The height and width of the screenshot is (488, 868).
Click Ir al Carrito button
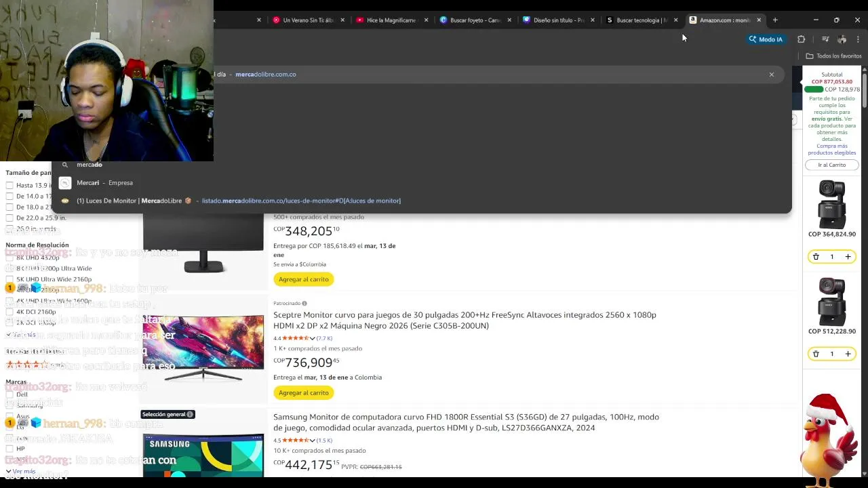(832, 165)
